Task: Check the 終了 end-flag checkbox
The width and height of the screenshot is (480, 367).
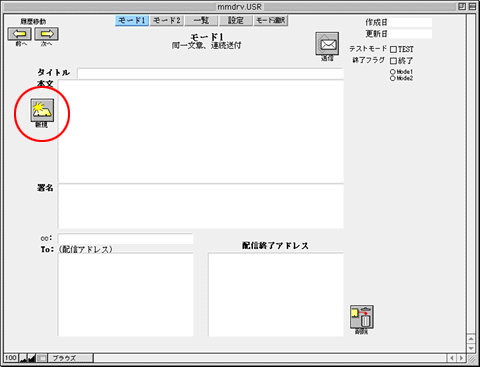Action: pos(393,61)
